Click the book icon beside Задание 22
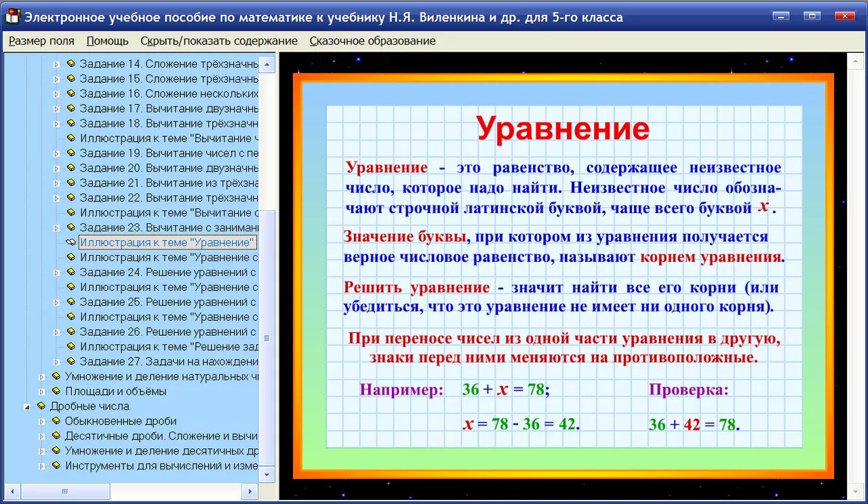 click(x=71, y=198)
